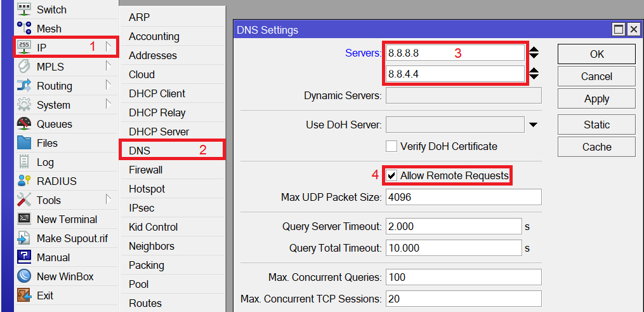
Task: Toggle Allow Remote Requests checkbox
Action: pyautogui.click(x=391, y=175)
